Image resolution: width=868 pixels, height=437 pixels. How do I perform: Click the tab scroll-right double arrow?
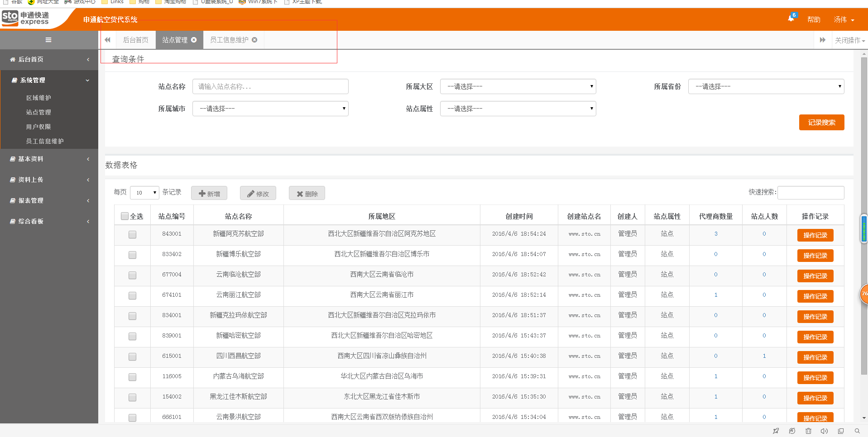click(822, 40)
